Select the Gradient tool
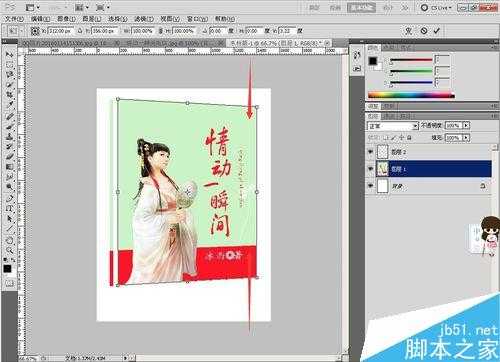This screenshot has height=362, width=500. (9, 167)
